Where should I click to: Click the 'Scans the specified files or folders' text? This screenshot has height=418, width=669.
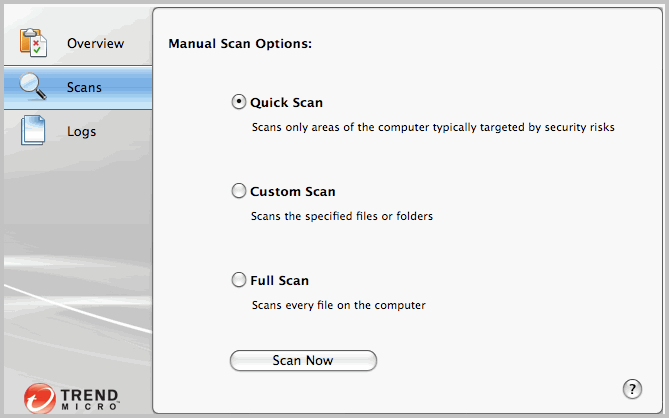tap(341, 216)
